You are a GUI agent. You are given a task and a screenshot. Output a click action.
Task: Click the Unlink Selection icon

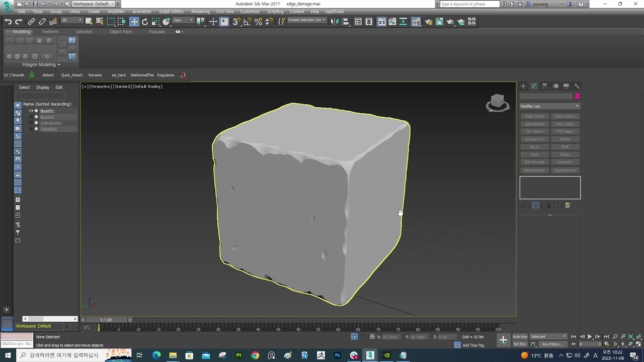click(42, 22)
